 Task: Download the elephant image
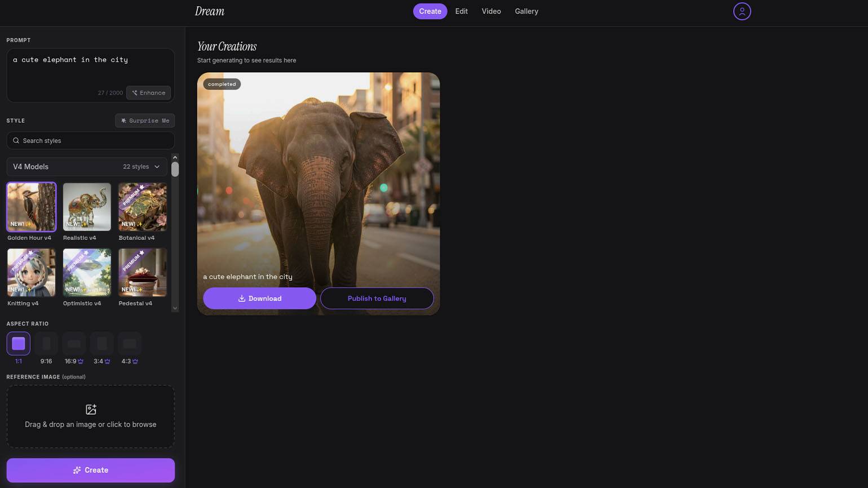click(259, 299)
